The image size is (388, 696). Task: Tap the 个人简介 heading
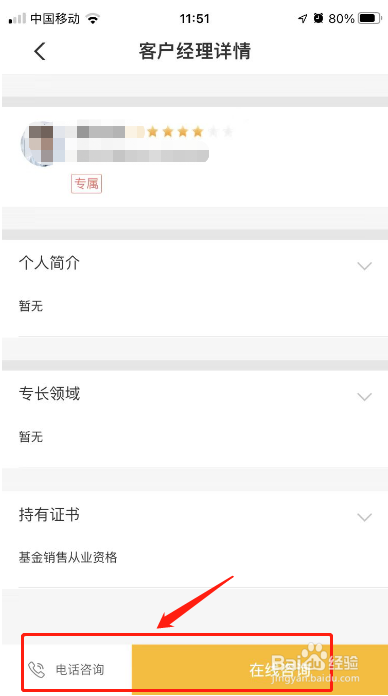coord(49,263)
